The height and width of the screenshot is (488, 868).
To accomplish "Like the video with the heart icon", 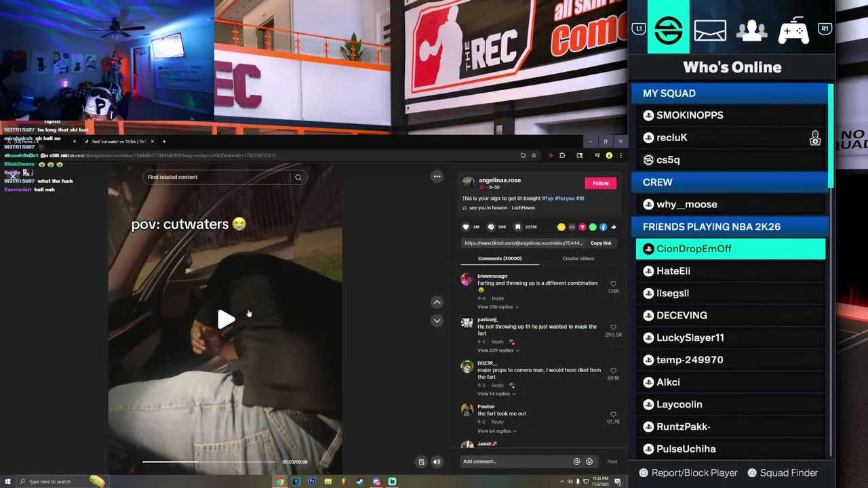I will point(466,227).
